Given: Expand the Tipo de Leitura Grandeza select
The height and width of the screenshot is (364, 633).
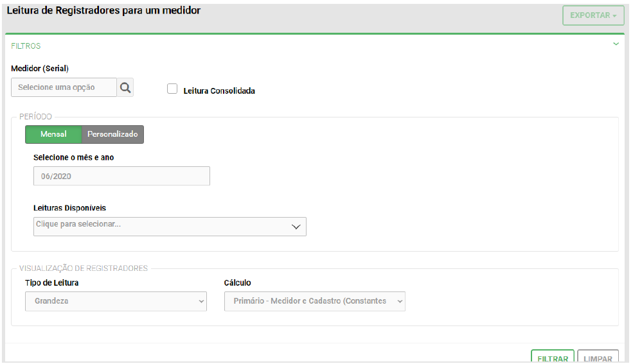Looking at the screenshot, I should click(116, 301).
